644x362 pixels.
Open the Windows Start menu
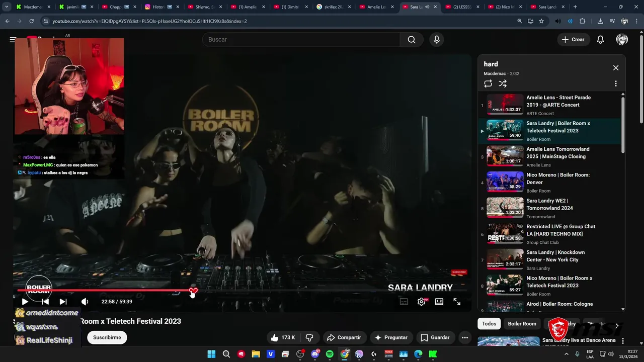(x=211, y=354)
